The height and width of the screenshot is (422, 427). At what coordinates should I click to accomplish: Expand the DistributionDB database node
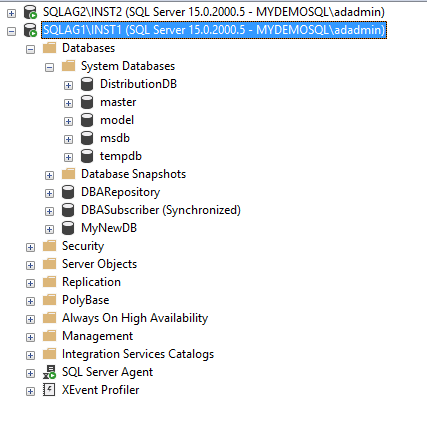point(68,85)
